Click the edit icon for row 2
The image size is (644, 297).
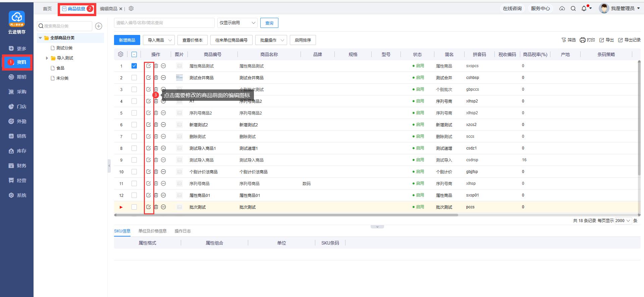[x=148, y=78]
